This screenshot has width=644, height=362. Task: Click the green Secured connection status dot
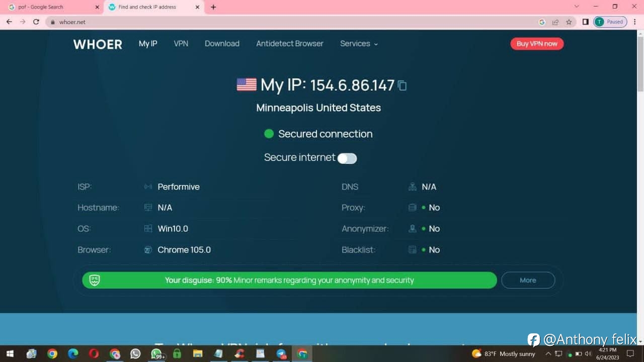(269, 134)
